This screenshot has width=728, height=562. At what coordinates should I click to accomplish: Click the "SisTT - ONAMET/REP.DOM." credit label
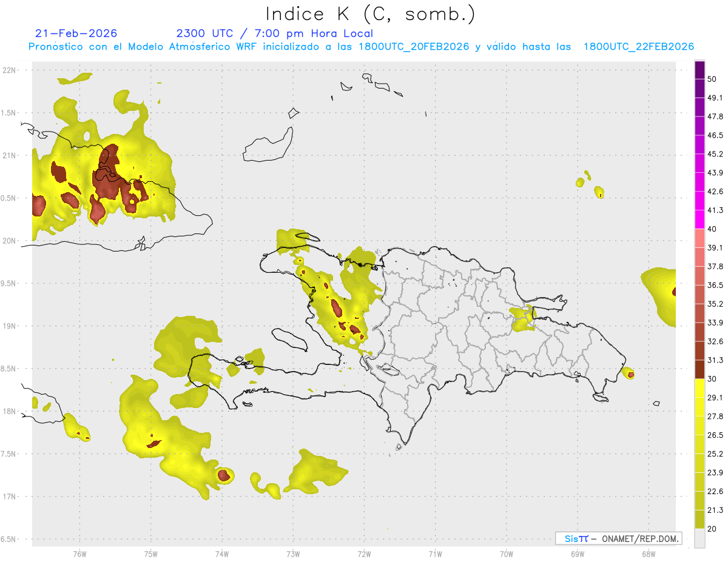coord(618,538)
